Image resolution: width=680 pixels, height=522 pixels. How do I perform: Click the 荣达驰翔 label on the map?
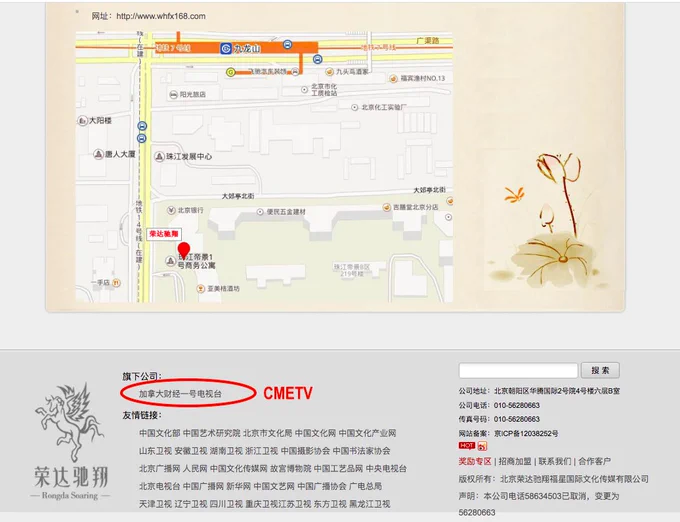tap(163, 234)
